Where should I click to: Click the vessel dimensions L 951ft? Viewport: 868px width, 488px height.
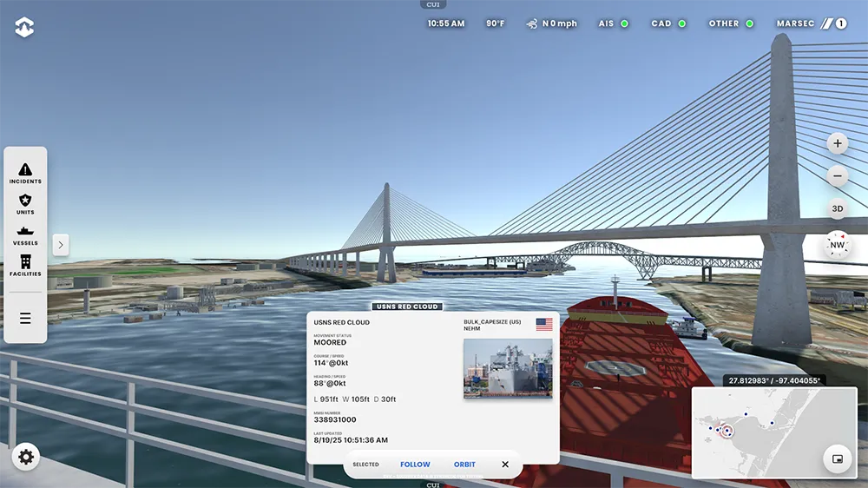[x=326, y=399]
